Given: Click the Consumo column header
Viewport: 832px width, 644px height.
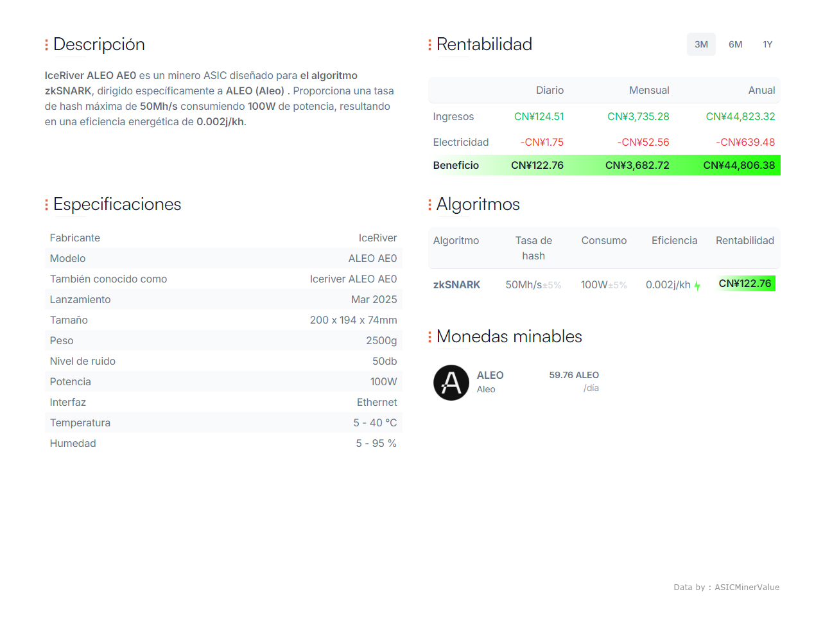Looking at the screenshot, I should [604, 240].
